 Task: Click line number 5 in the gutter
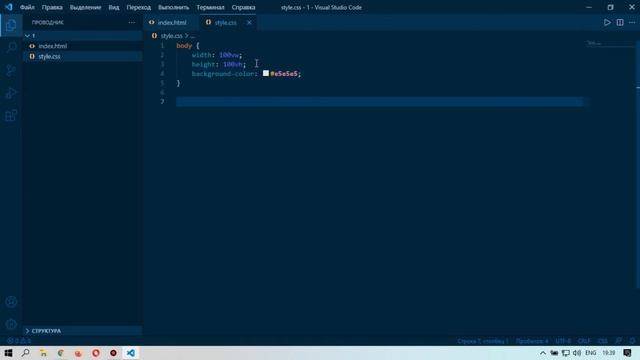[x=162, y=83]
